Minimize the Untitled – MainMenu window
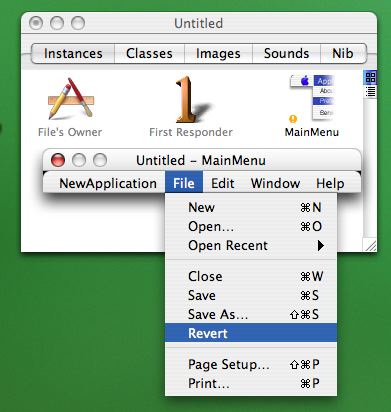 (79, 160)
